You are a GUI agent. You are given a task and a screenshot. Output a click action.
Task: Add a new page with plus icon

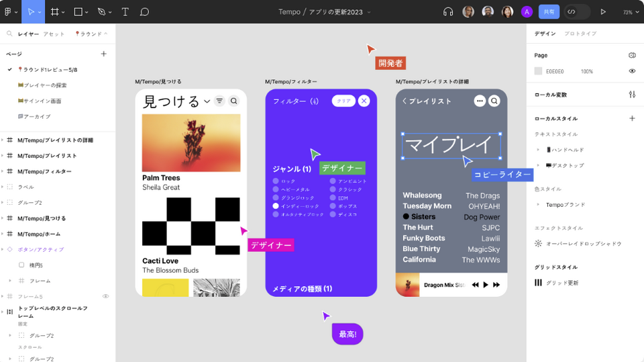point(103,54)
